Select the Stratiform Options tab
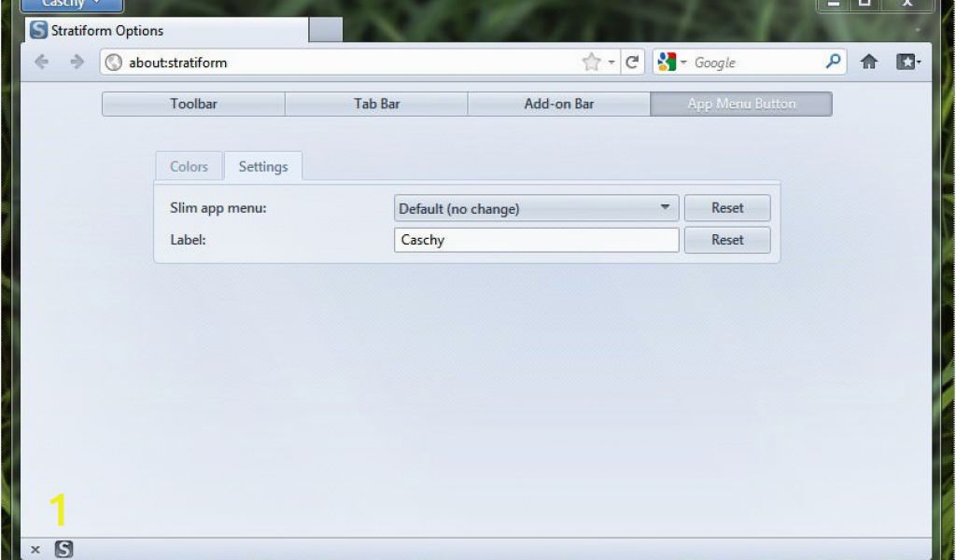Viewport: 956px width, 560px height. coord(168,31)
